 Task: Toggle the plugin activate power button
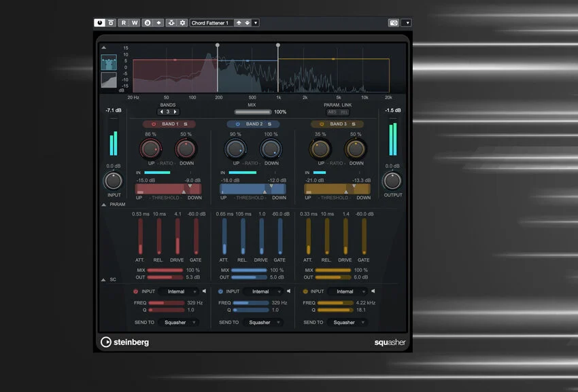point(99,23)
